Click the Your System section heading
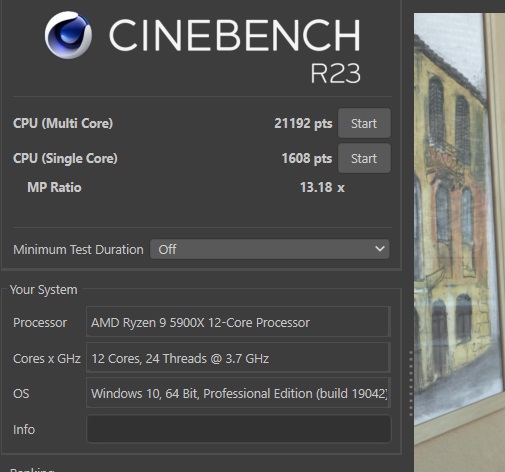Image resolution: width=505 pixels, height=472 pixels. [44, 289]
